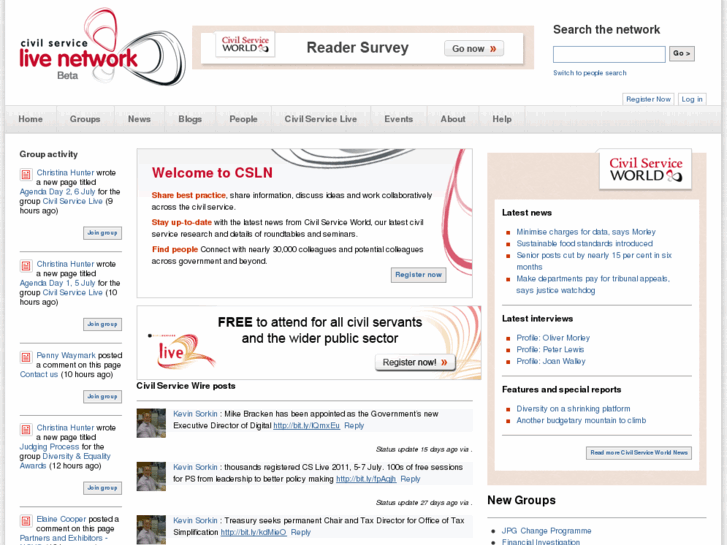The width and height of the screenshot is (727, 545).
Task: Click the Register Now link at top right
Action: click(x=648, y=99)
